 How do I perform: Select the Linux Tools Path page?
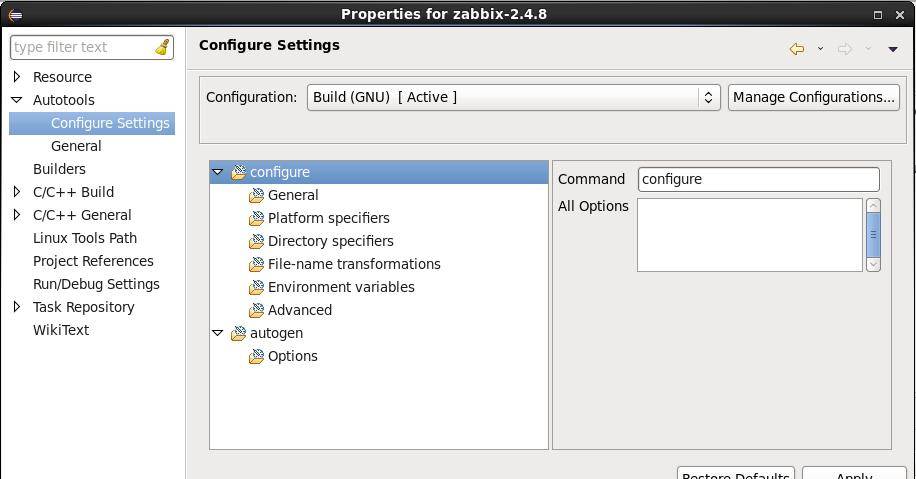tap(84, 238)
